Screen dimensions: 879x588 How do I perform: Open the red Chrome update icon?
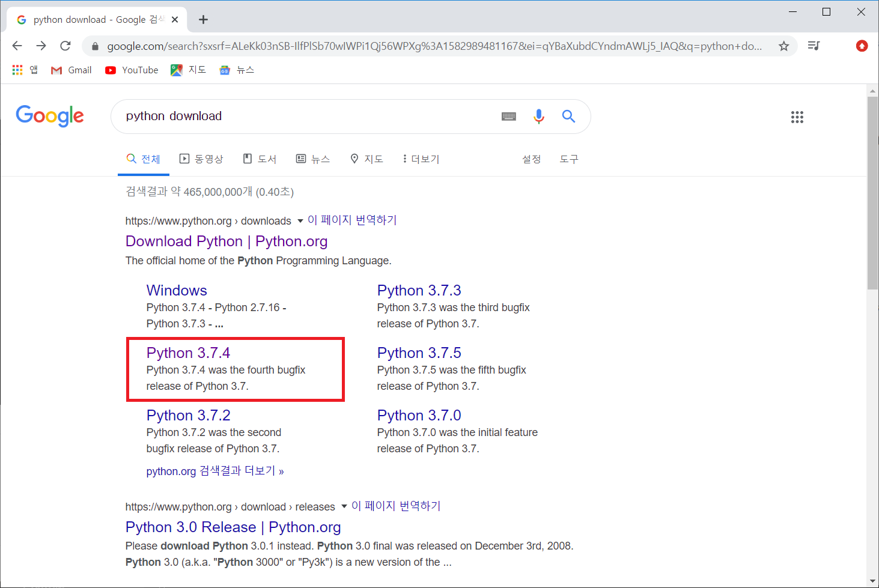tap(862, 46)
